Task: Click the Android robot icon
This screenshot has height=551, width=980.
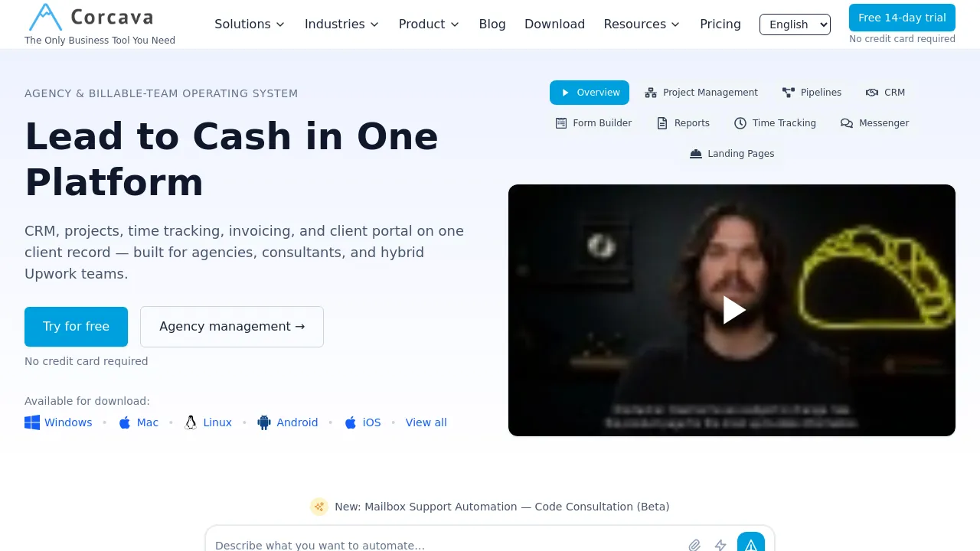Action: pyautogui.click(x=264, y=422)
